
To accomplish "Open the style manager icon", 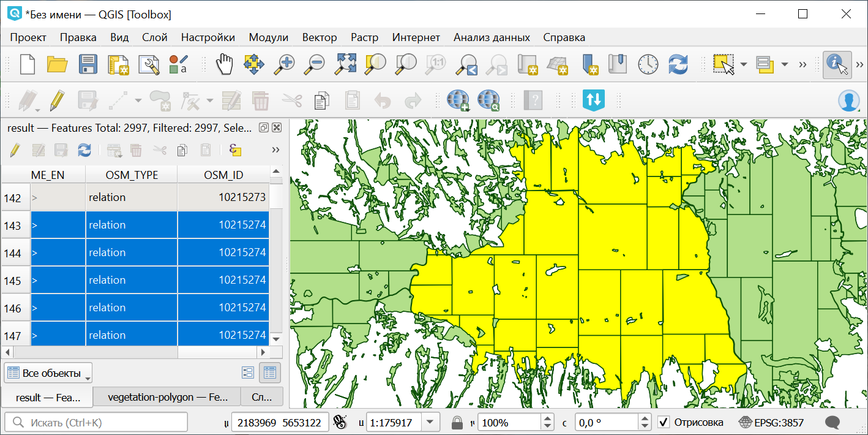I will pyautogui.click(x=178, y=64).
